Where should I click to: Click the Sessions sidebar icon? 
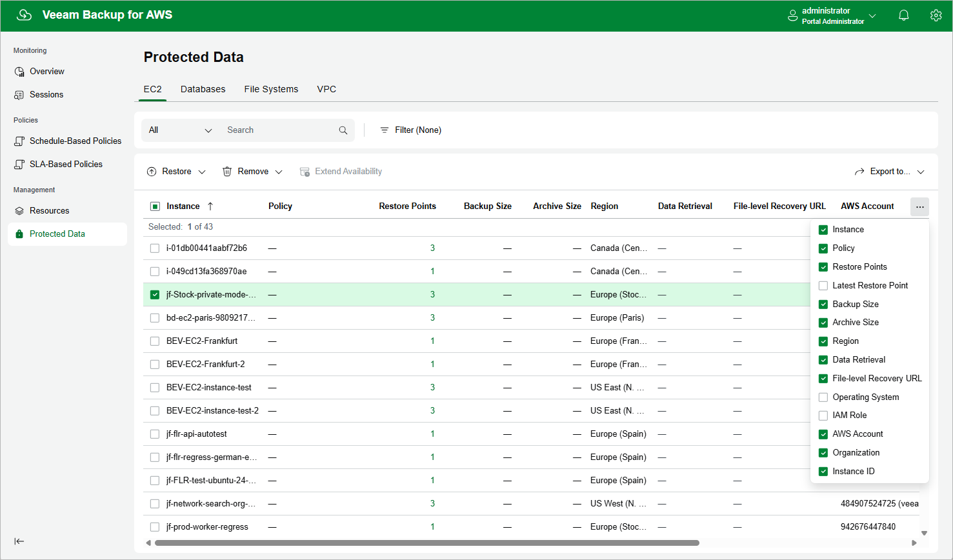19,95
